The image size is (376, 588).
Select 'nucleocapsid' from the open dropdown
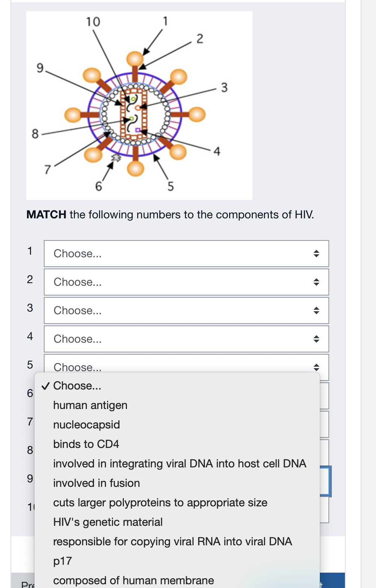click(87, 425)
